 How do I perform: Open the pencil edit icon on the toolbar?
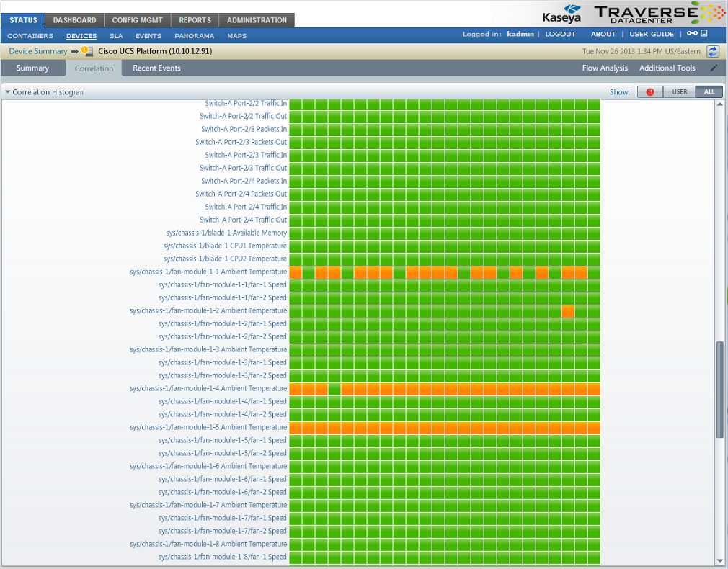(715, 68)
